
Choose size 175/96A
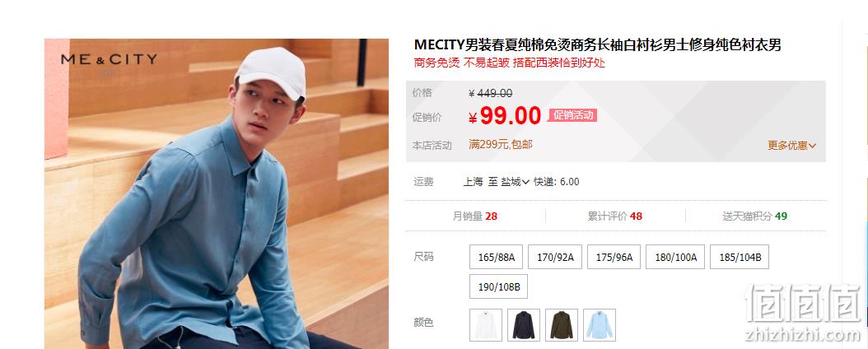[614, 257]
